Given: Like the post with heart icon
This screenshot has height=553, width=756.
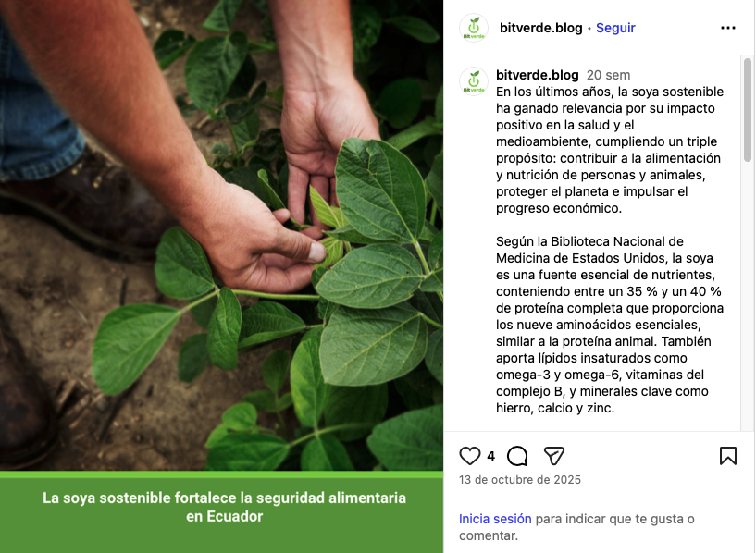Looking at the screenshot, I should pos(469,456).
